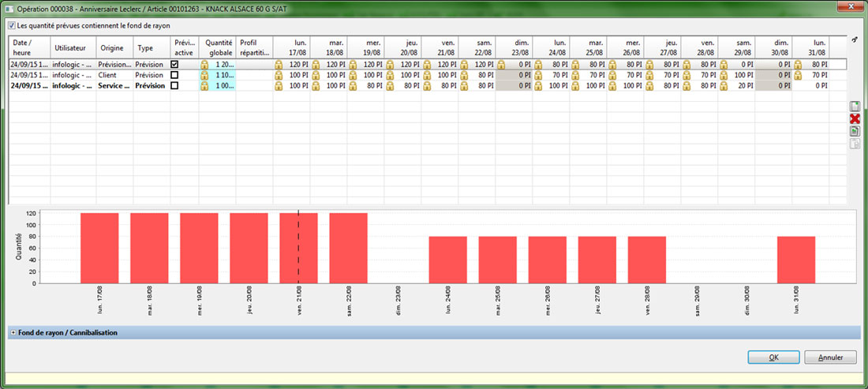This screenshot has width=868, height=389.
Task: Click lock icon for mer. 26/08 in first row
Action: (x=612, y=65)
